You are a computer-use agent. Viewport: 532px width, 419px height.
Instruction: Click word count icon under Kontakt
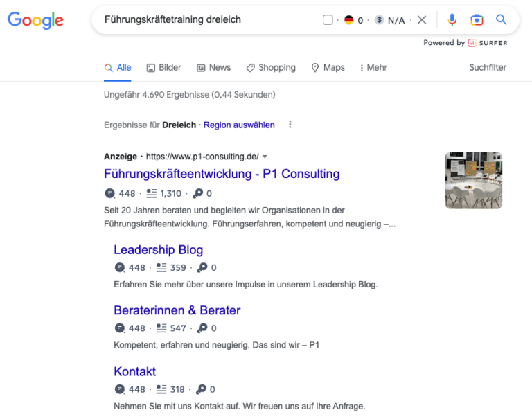coord(161,389)
